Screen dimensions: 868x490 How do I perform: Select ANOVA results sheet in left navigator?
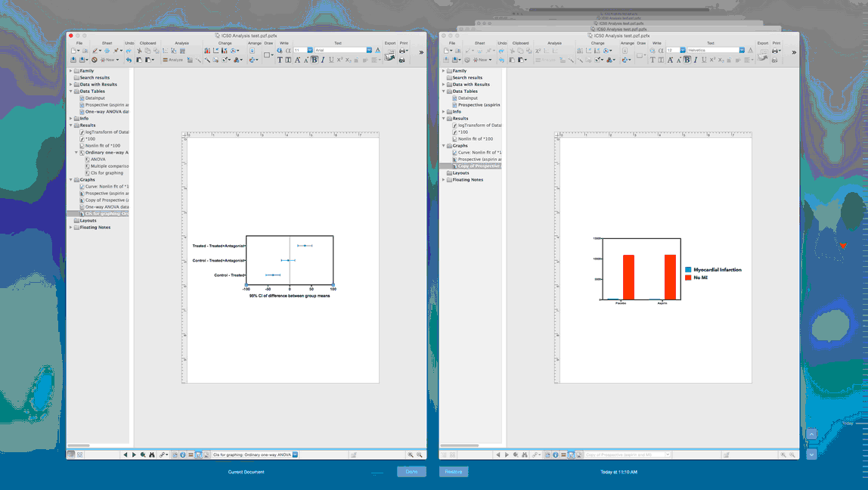[x=98, y=160]
